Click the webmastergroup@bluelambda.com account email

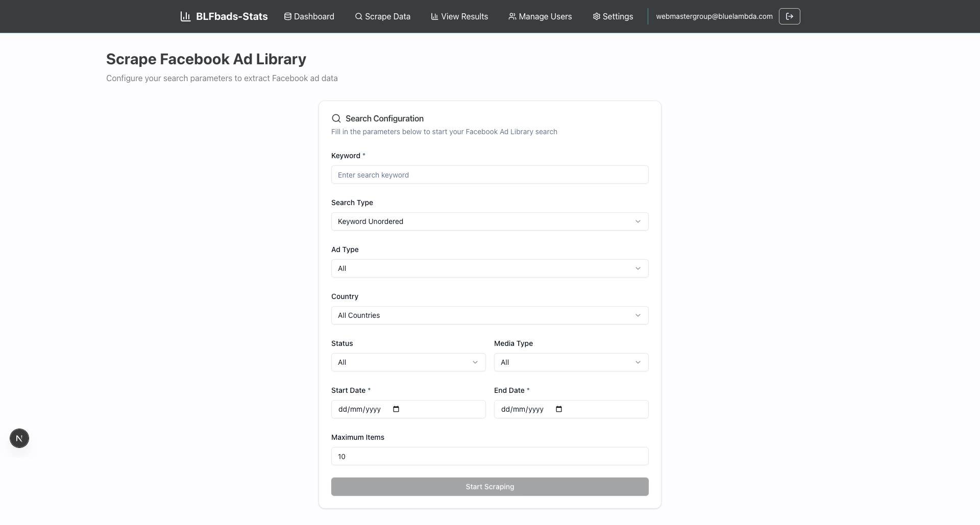714,16
